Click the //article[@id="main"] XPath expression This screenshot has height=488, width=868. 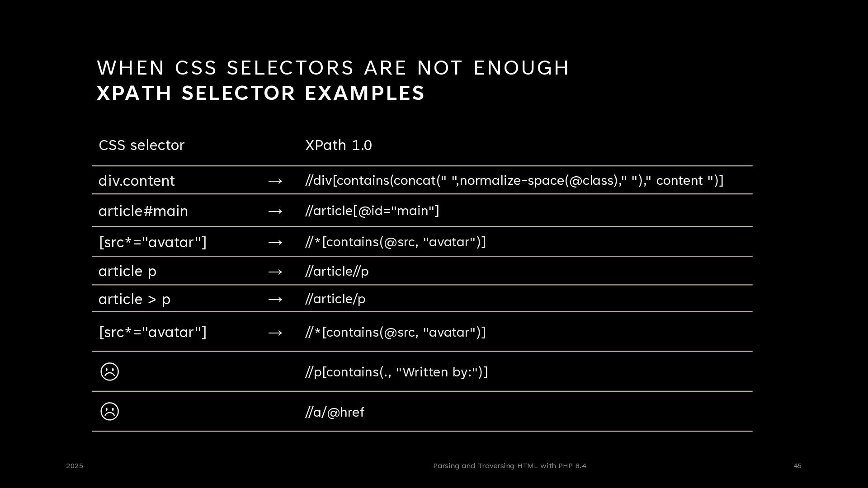pyautogui.click(x=372, y=211)
